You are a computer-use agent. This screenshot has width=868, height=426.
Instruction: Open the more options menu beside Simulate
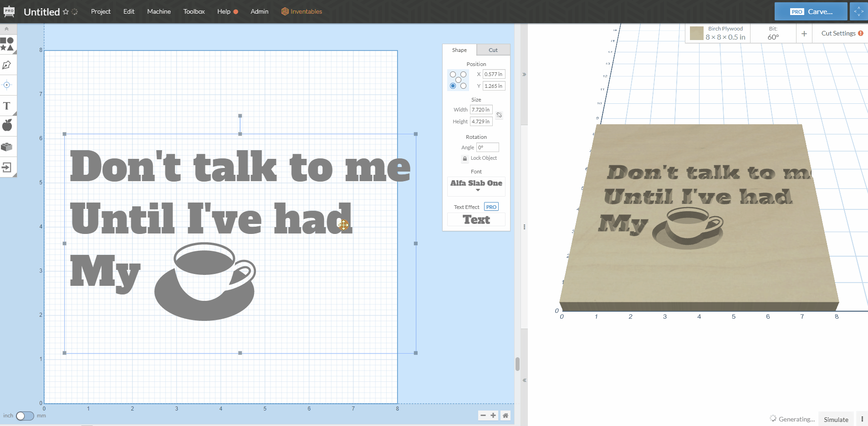[x=862, y=419]
